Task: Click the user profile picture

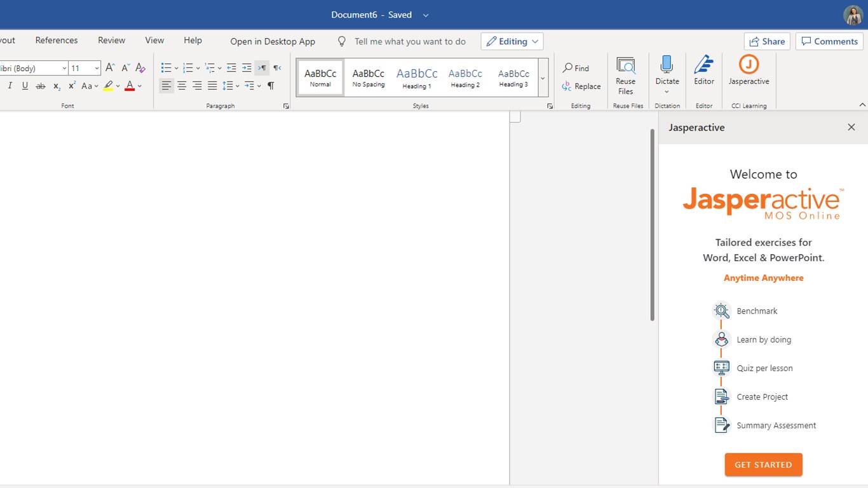Action: pyautogui.click(x=853, y=15)
